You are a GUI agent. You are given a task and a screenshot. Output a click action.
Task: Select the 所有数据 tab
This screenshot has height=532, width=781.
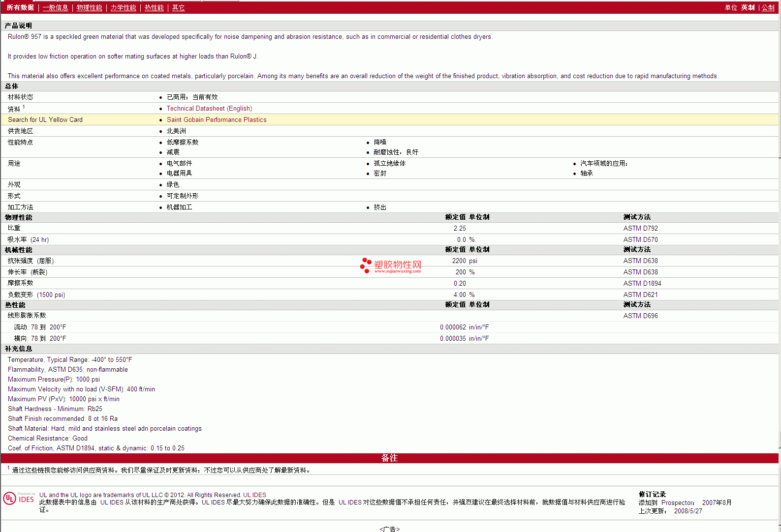point(20,8)
